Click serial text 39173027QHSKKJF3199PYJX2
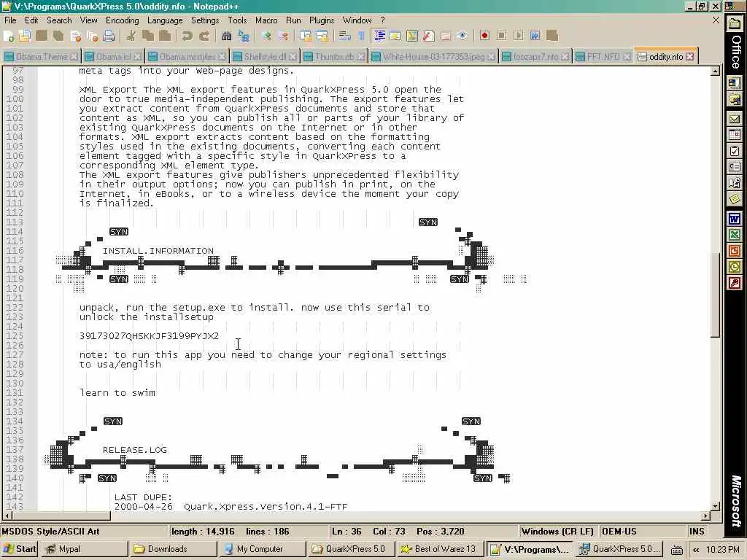This screenshot has height=560, width=747. [x=149, y=335]
